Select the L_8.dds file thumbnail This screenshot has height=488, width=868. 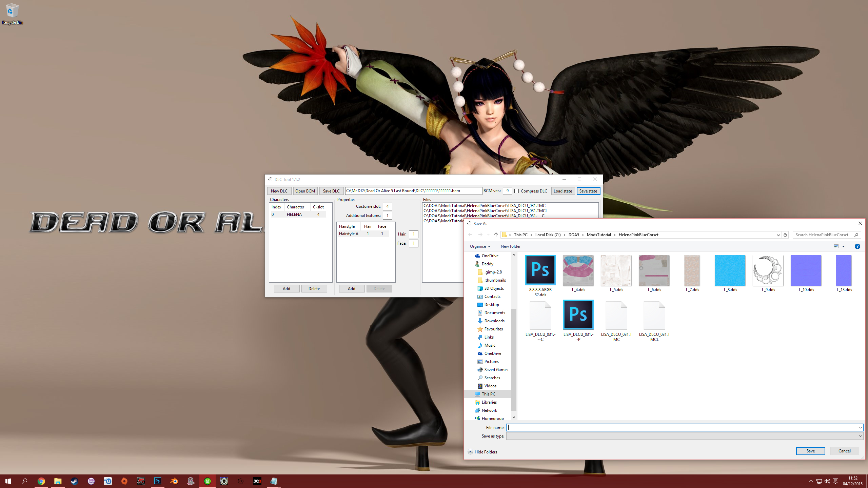coord(730,270)
